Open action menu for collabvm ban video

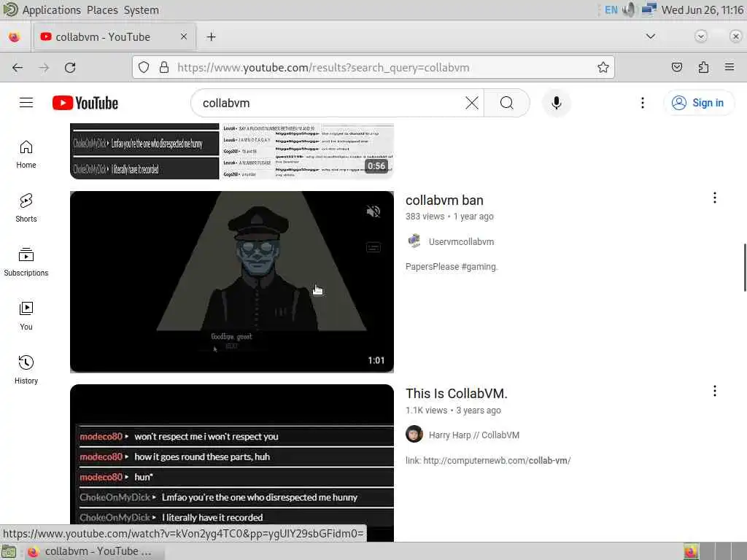(x=715, y=198)
